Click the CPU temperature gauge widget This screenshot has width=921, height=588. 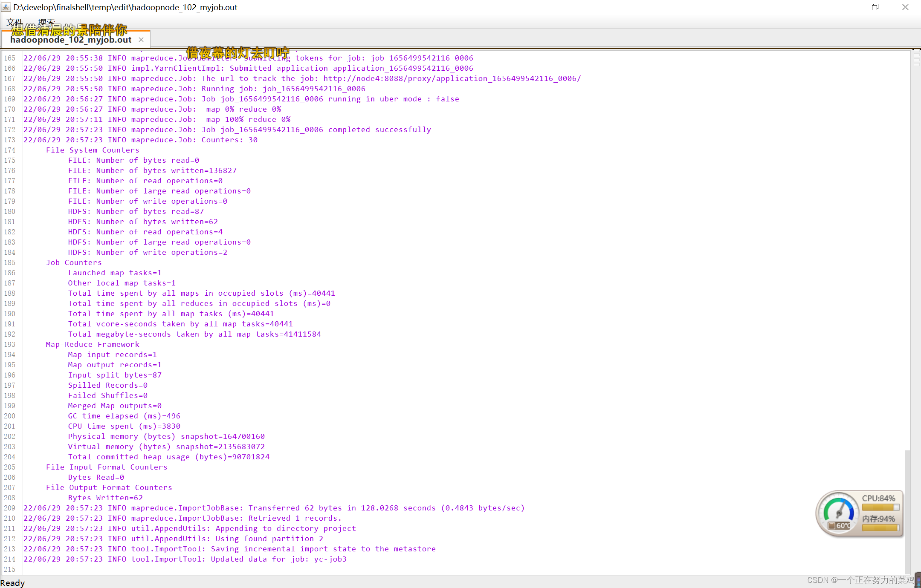point(838,513)
